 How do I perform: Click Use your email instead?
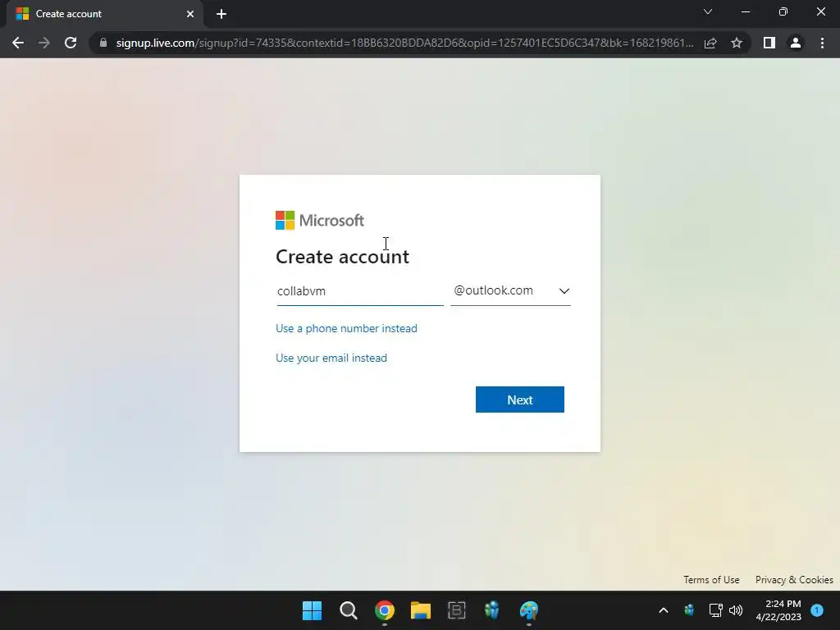pyautogui.click(x=331, y=358)
